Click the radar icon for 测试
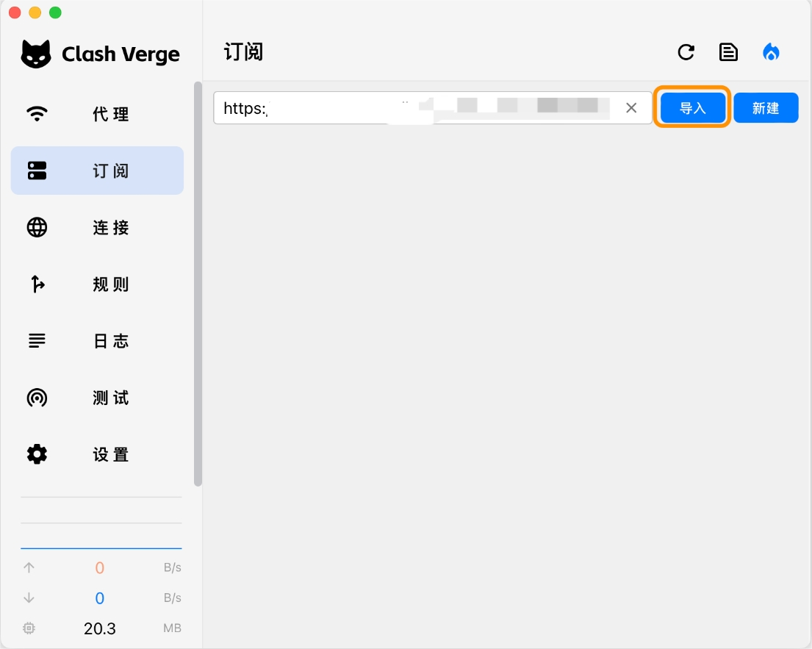The image size is (812, 649). [x=37, y=398]
